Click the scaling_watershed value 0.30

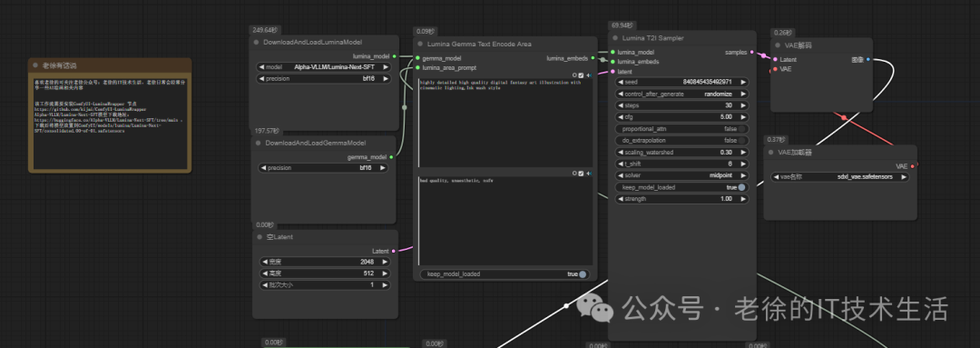pyautogui.click(x=726, y=152)
